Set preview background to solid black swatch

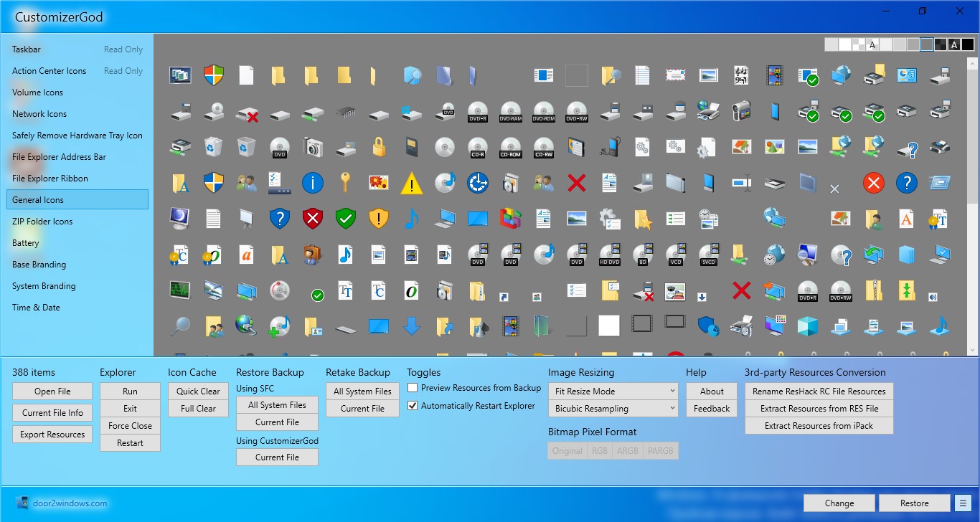968,45
